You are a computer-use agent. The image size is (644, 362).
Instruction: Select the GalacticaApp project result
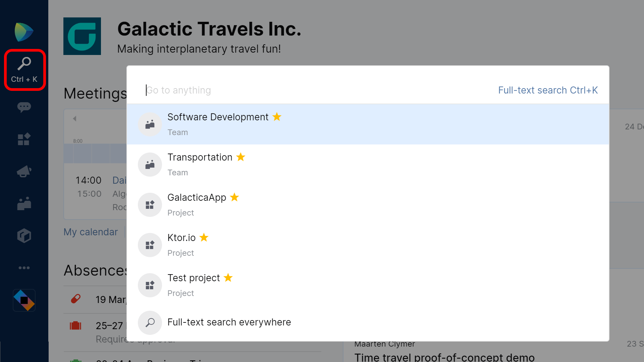click(x=368, y=205)
